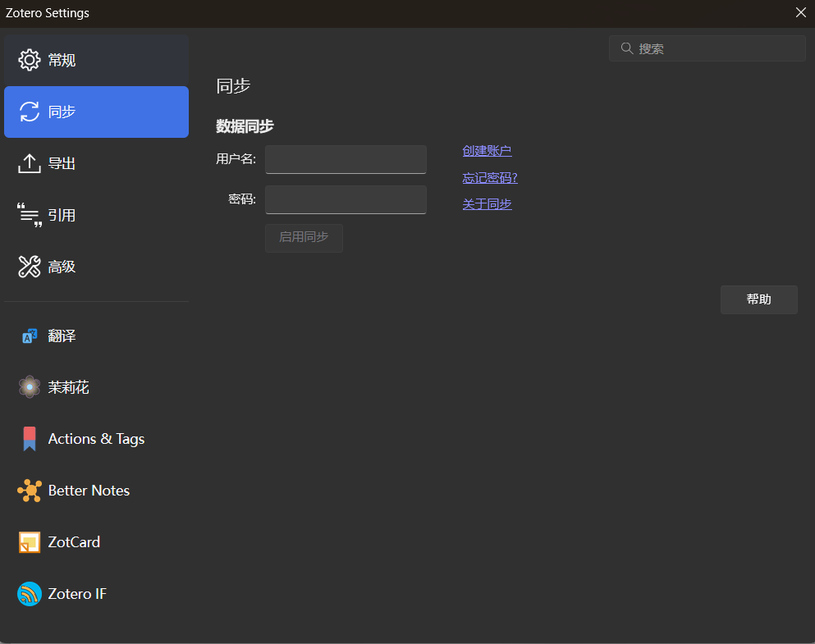Open the 导出 export upload icon
This screenshot has height=644, width=815.
pyautogui.click(x=30, y=163)
